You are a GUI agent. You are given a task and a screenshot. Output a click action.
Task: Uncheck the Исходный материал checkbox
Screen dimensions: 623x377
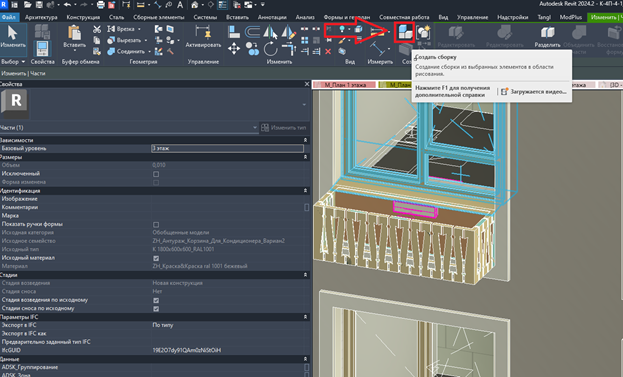(x=156, y=258)
